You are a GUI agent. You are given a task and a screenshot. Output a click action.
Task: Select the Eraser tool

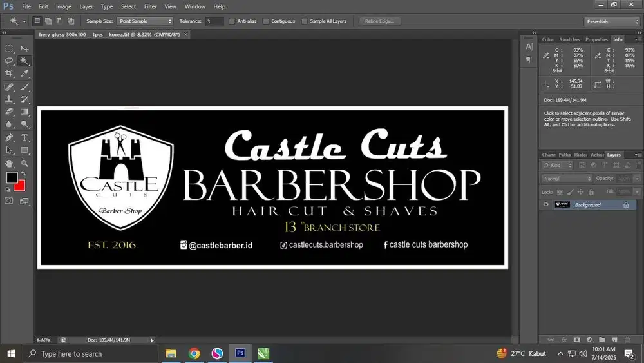pyautogui.click(x=9, y=112)
